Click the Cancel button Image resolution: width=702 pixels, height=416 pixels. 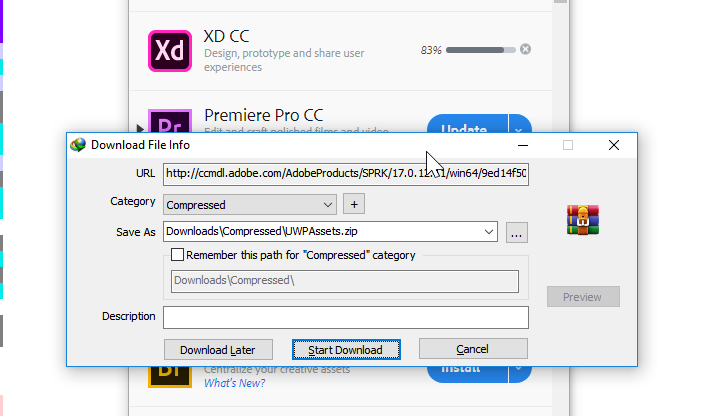(x=473, y=348)
